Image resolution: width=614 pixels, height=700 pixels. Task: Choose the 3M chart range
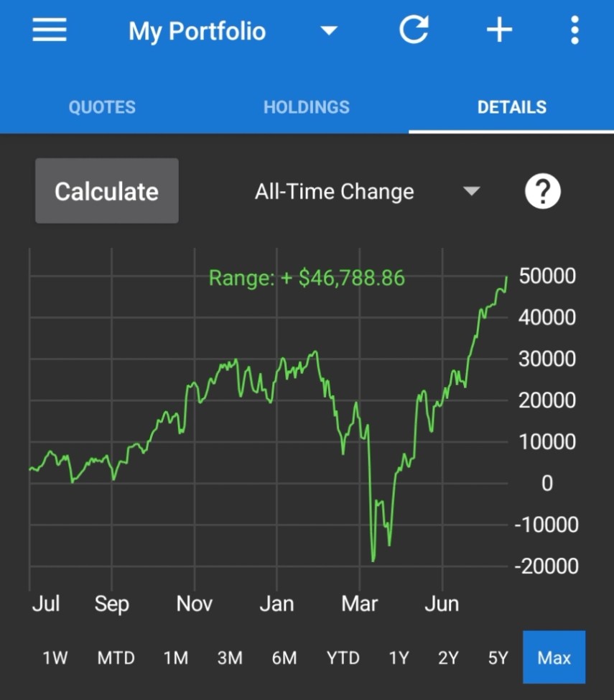pos(230,658)
